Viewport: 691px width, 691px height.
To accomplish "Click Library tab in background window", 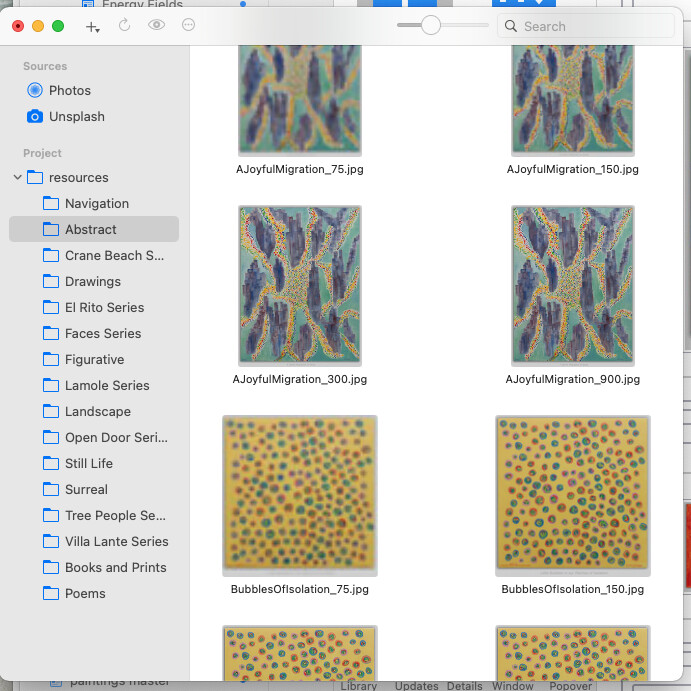I will pos(358,686).
